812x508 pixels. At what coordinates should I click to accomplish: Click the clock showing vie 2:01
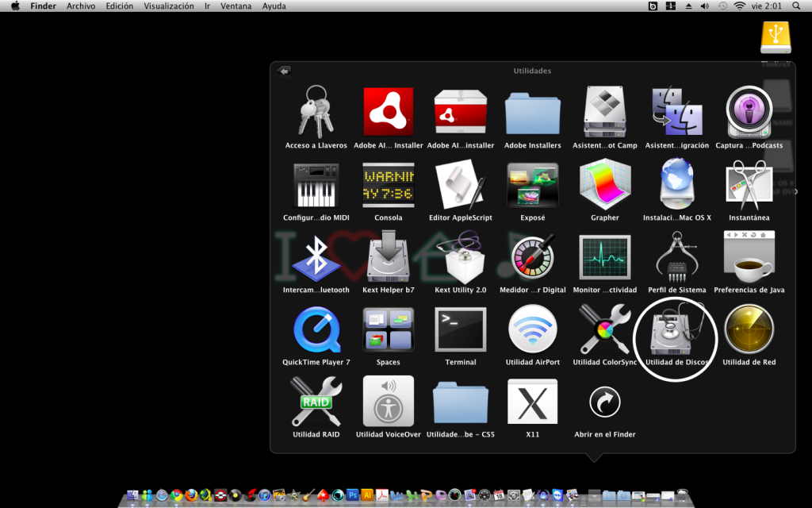[x=767, y=6]
